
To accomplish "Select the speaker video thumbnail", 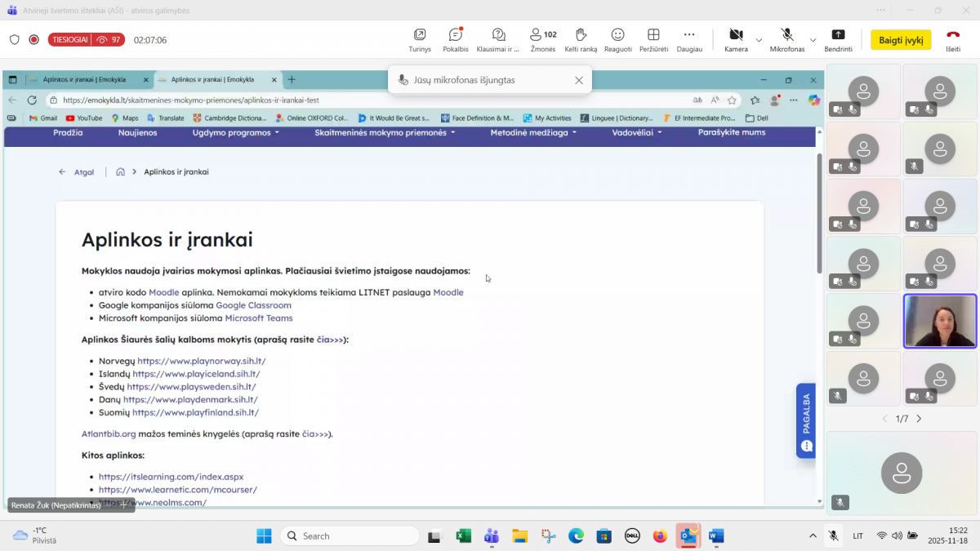I will click(x=940, y=321).
